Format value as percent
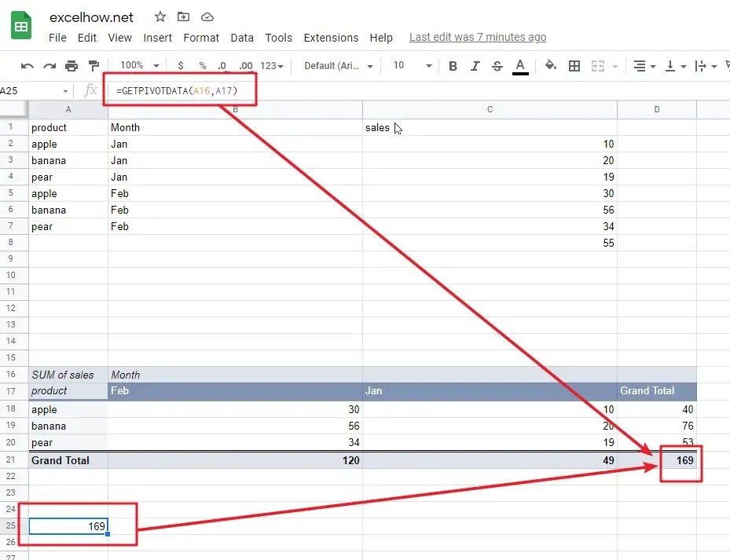Screen dimensions: 730x560 (201, 66)
